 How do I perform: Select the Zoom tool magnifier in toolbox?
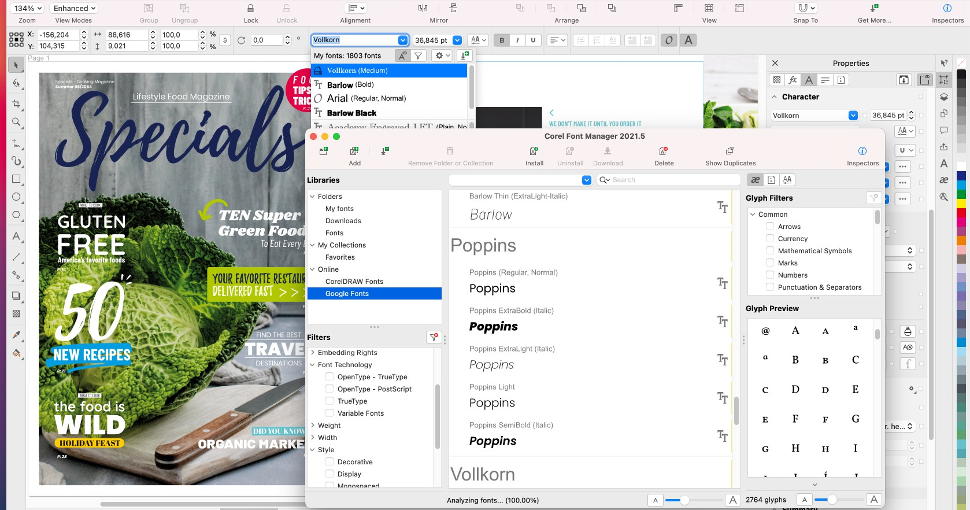17,122
